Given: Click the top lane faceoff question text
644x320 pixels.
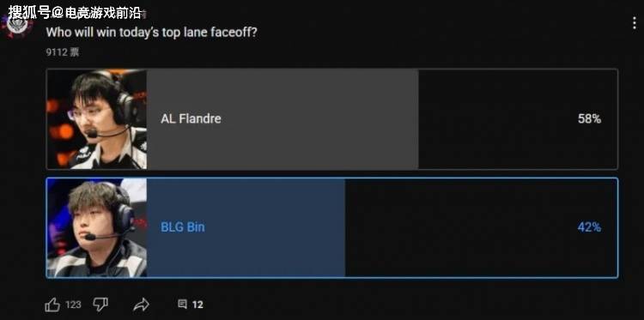Looking at the screenshot, I should (x=151, y=33).
